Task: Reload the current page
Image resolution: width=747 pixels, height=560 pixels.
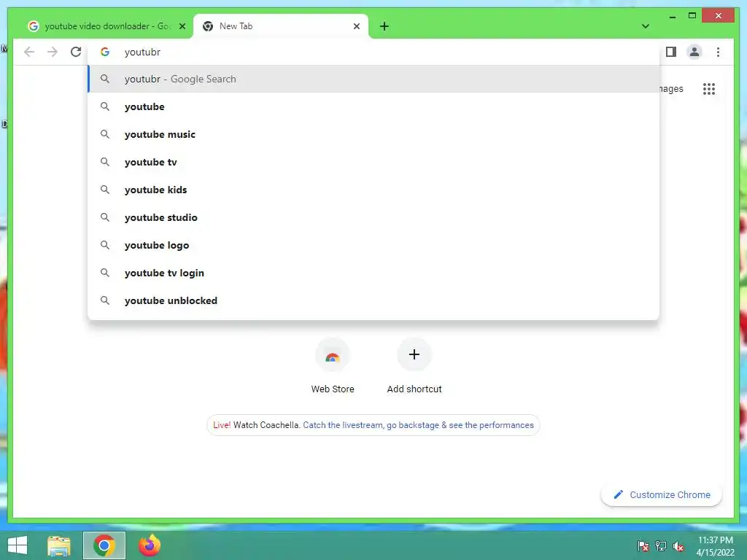Action: (76, 52)
